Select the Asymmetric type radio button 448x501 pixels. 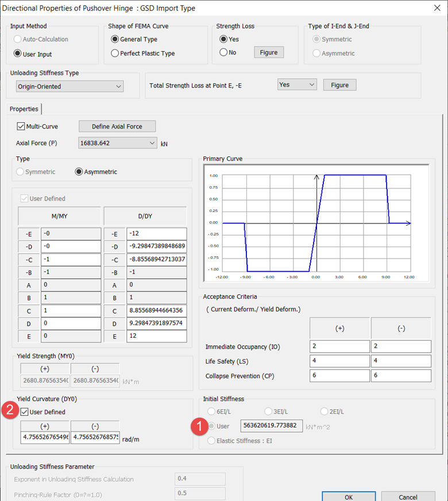tap(79, 172)
